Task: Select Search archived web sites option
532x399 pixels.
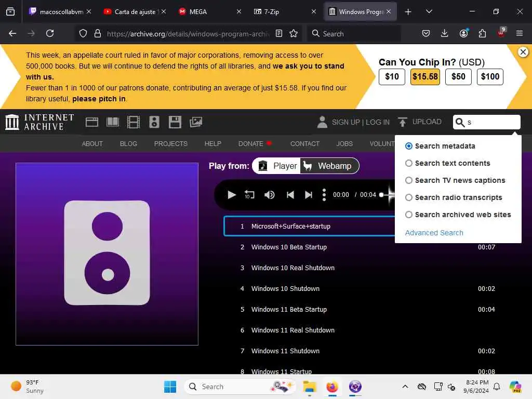Action: tap(409, 215)
